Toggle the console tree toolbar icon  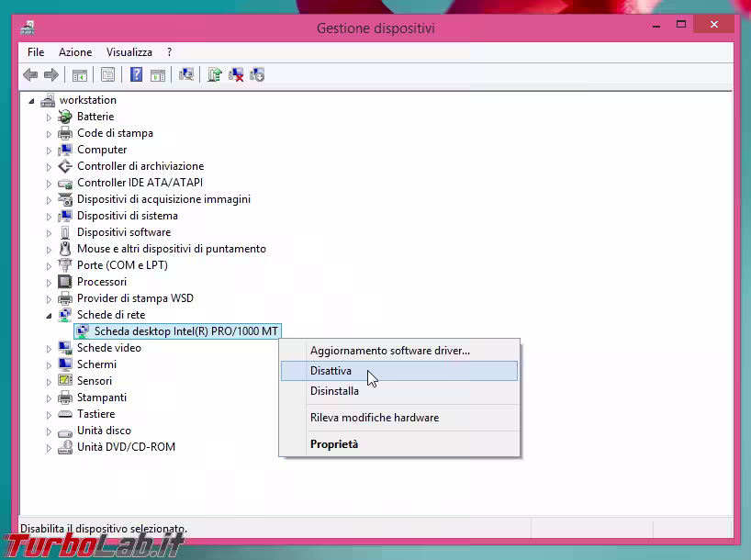[x=80, y=74]
